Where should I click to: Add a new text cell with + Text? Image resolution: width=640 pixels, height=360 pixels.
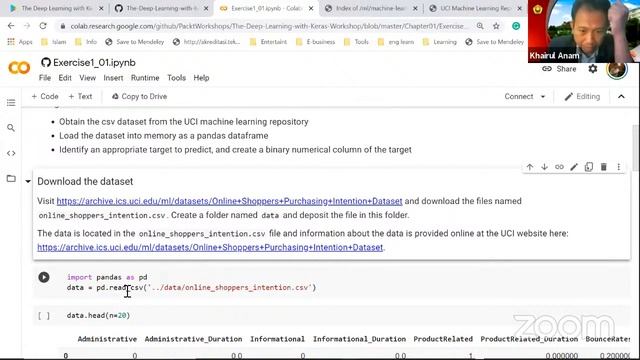(x=80, y=97)
